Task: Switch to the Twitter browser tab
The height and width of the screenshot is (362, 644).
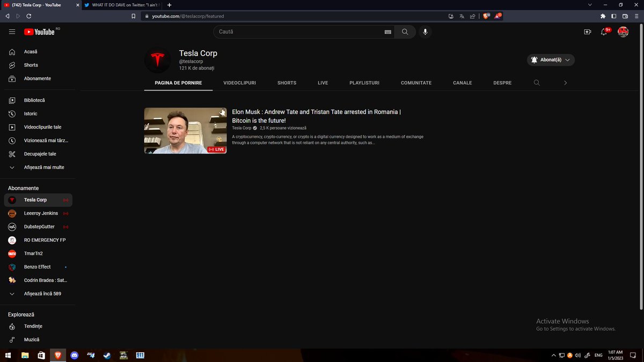Action: pyautogui.click(x=123, y=5)
